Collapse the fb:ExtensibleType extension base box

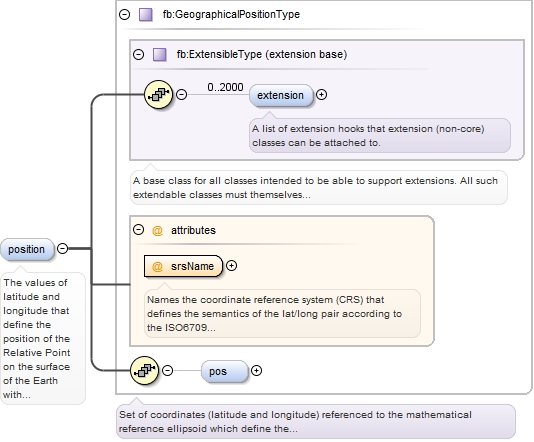[138, 54]
